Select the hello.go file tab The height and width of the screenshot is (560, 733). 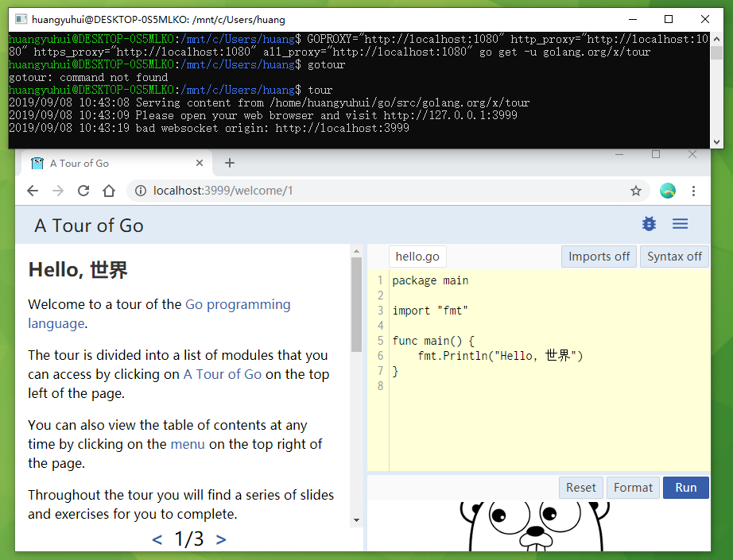(x=417, y=257)
